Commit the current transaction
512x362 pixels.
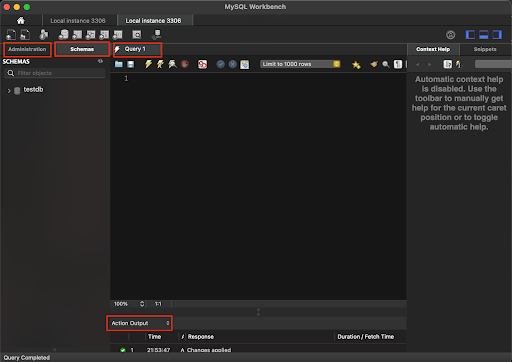[220, 64]
